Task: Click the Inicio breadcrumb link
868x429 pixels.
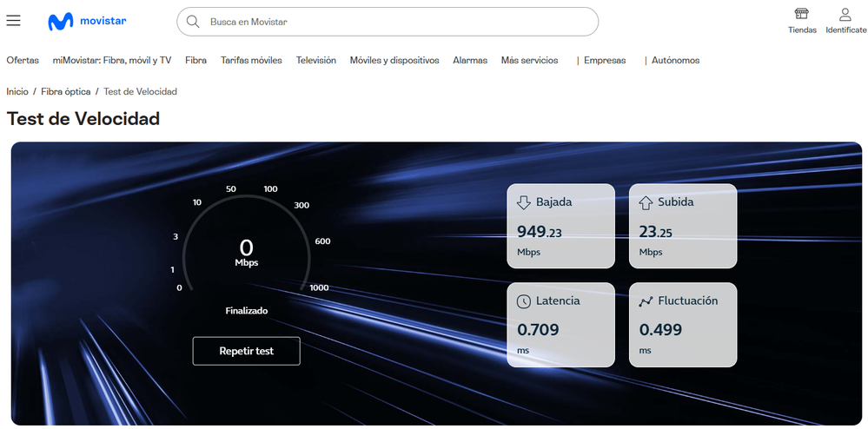Action: (17, 91)
